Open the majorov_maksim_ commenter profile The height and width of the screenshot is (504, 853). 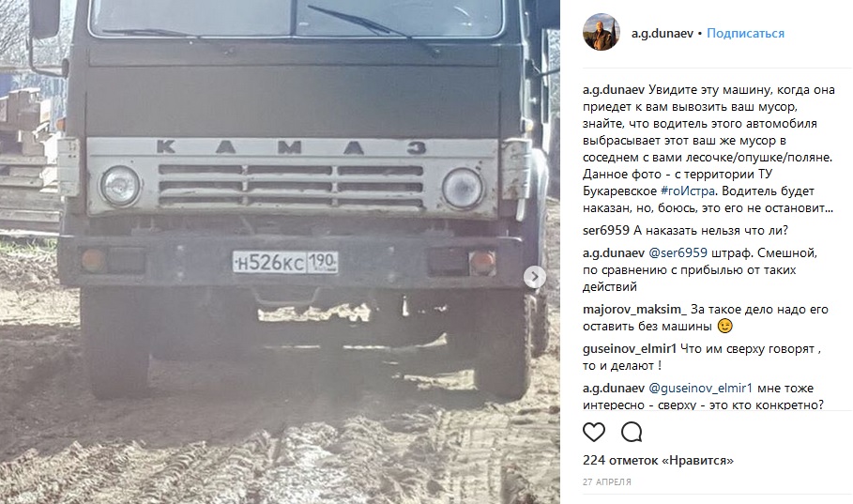tap(635, 309)
